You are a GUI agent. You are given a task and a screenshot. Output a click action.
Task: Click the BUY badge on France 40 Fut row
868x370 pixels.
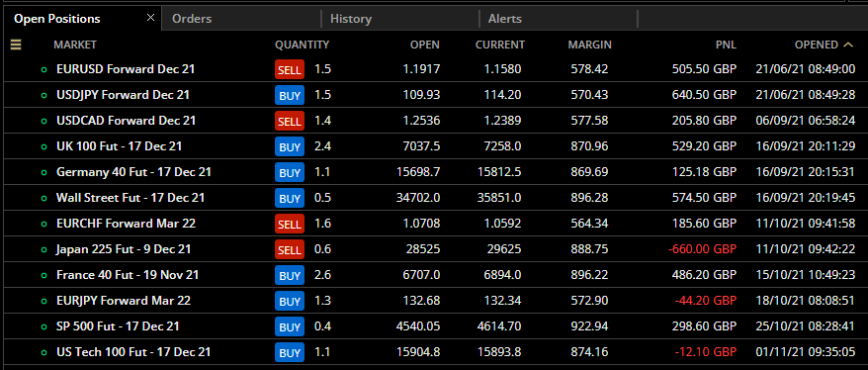[x=290, y=275]
